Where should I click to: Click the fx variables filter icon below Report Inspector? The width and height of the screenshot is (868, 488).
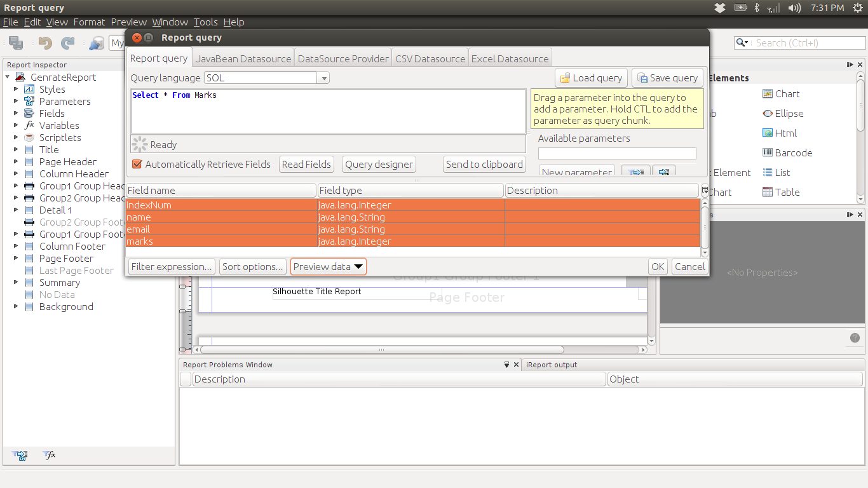[49, 456]
